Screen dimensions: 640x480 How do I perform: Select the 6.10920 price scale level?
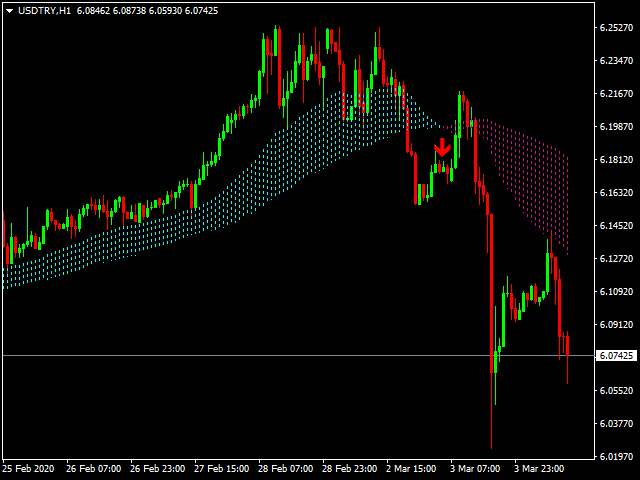[x=616, y=292]
